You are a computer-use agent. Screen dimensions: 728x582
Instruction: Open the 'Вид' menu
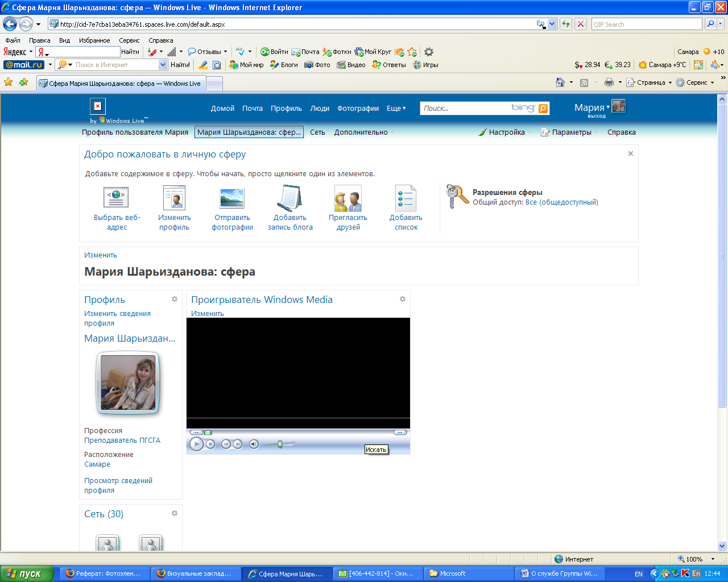pos(65,40)
